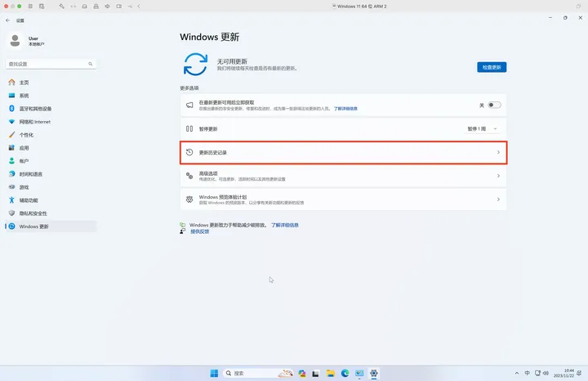The height and width of the screenshot is (381, 588).
Task: Open the notification icon beside the clock
Action: tap(579, 373)
